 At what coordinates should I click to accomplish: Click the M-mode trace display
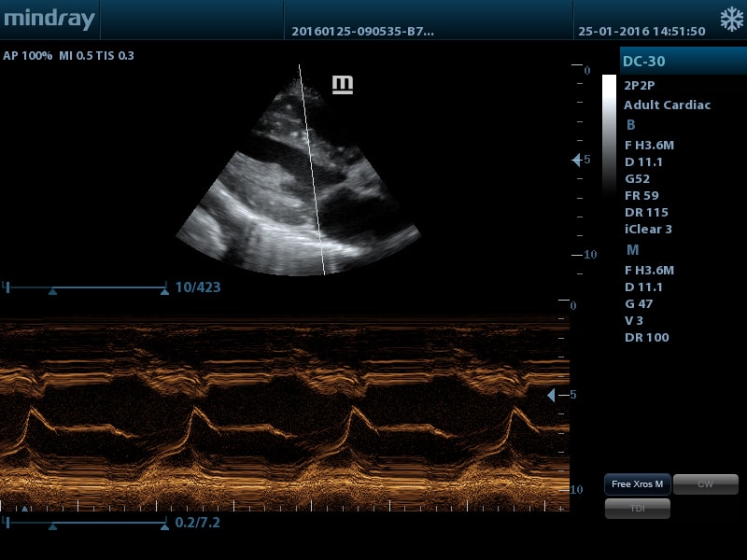(285, 413)
